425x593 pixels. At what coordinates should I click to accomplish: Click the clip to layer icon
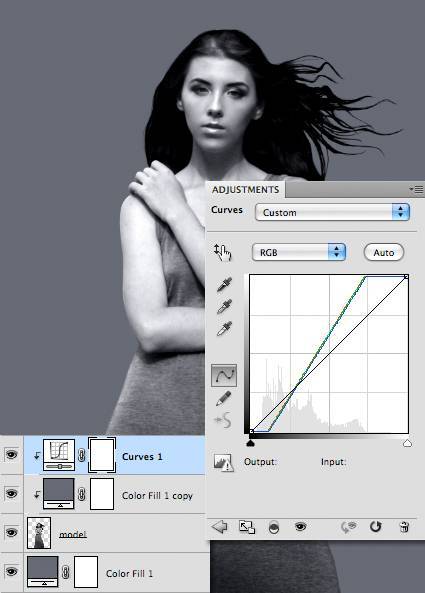pyautogui.click(x=274, y=527)
